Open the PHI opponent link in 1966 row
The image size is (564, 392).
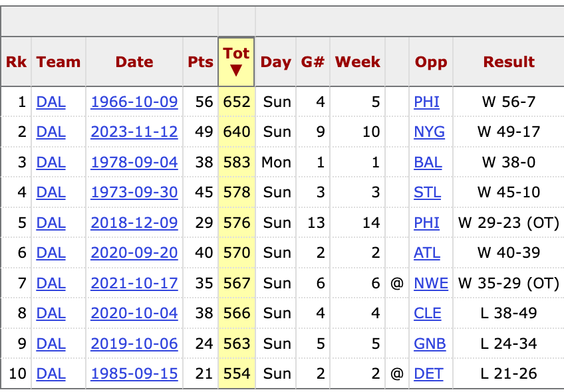pyautogui.click(x=426, y=102)
